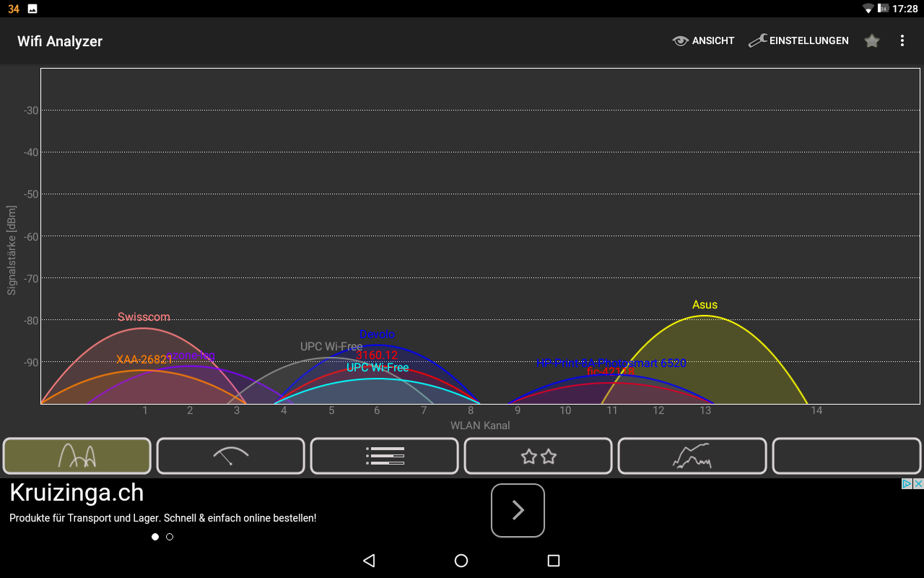Tap the Android recent apps button
The image size is (924, 578).
pos(554,561)
